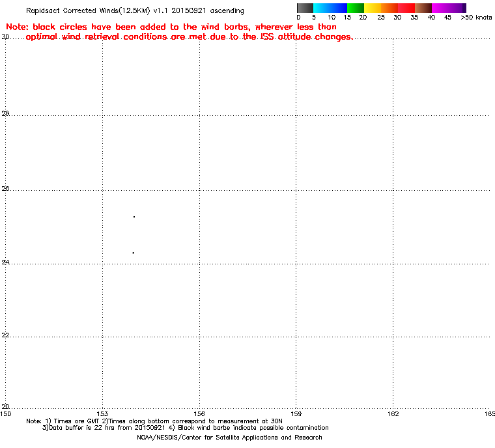495x448 pixels.
Task: Click the longitude label 162
Action: (393, 413)
